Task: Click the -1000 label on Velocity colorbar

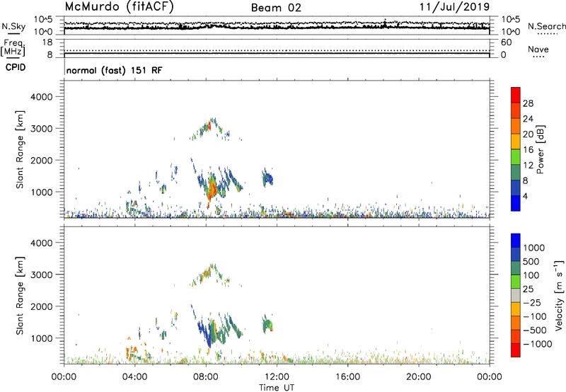Action: 538,344
